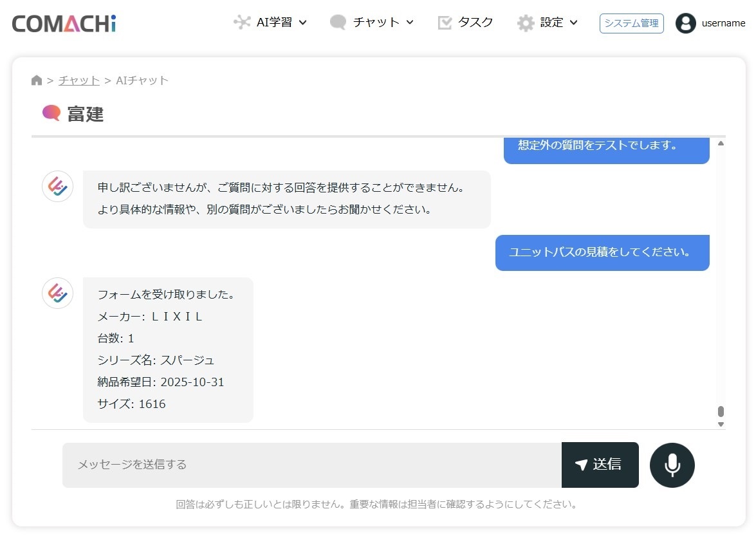756x538 pixels.
Task: Select AIチャット in the breadcrumb
Action: [140, 80]
